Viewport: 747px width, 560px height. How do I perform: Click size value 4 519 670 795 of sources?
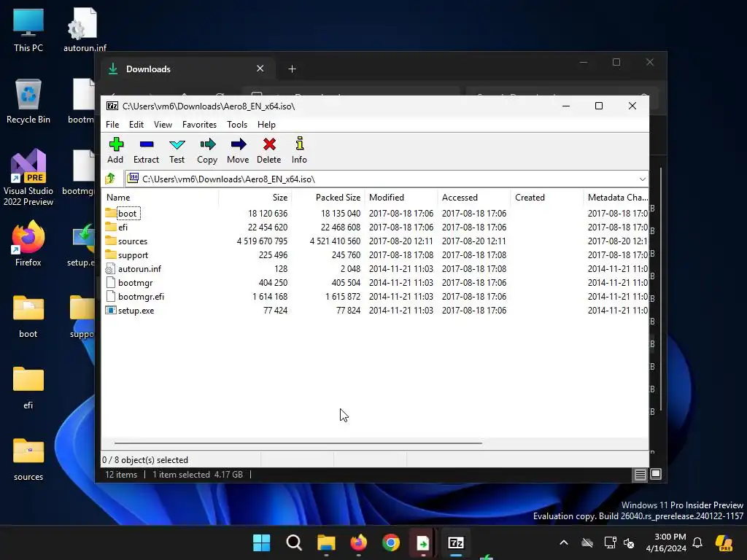coord(262,241)
